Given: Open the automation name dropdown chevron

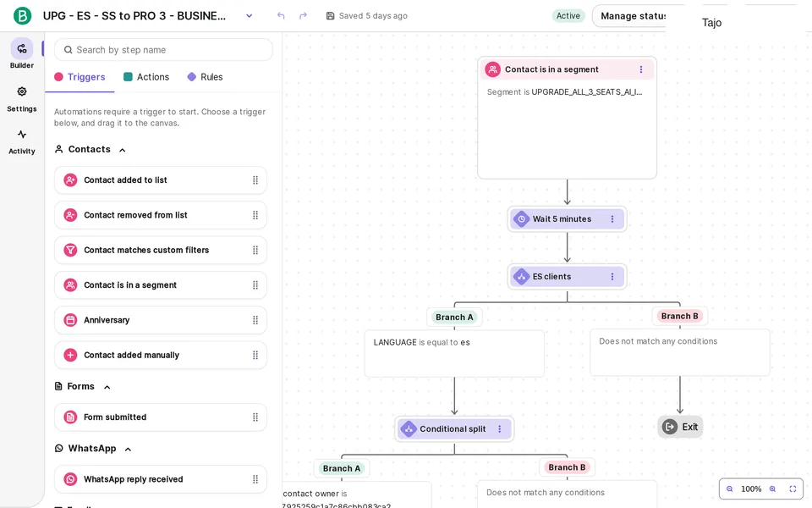Looking at the screenshot, I should click(x=249, y=16).
